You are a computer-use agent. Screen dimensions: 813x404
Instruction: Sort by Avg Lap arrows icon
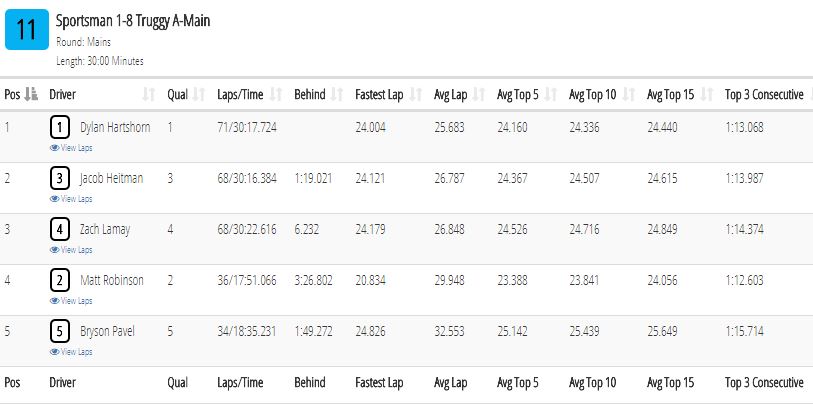click(x=479, y=94)
